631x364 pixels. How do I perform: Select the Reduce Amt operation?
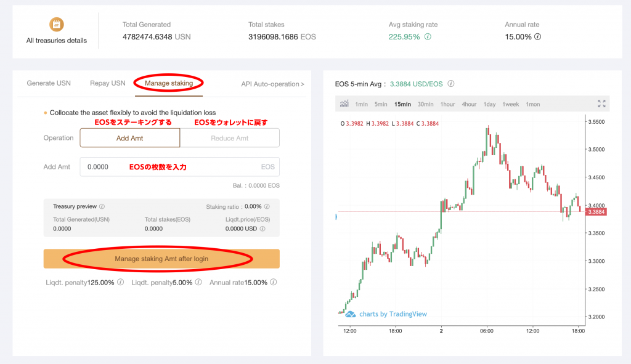tap(229, 138)
